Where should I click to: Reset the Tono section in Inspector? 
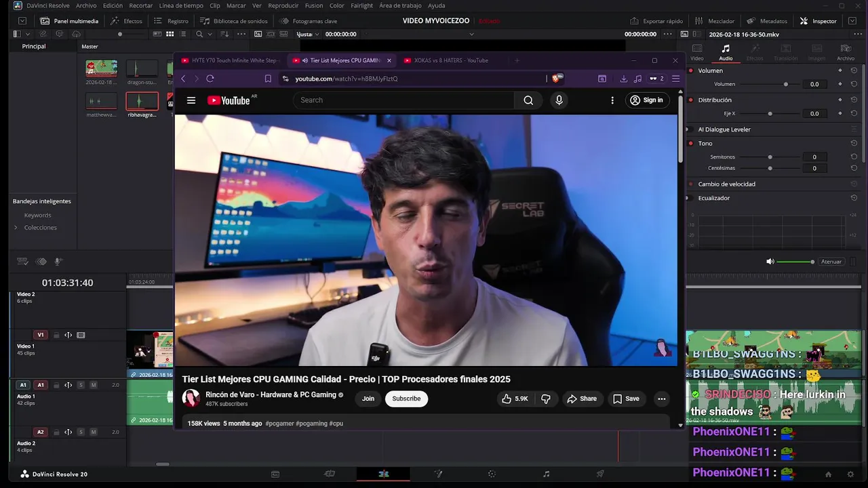pyautogui.click(x=854, y=143)
